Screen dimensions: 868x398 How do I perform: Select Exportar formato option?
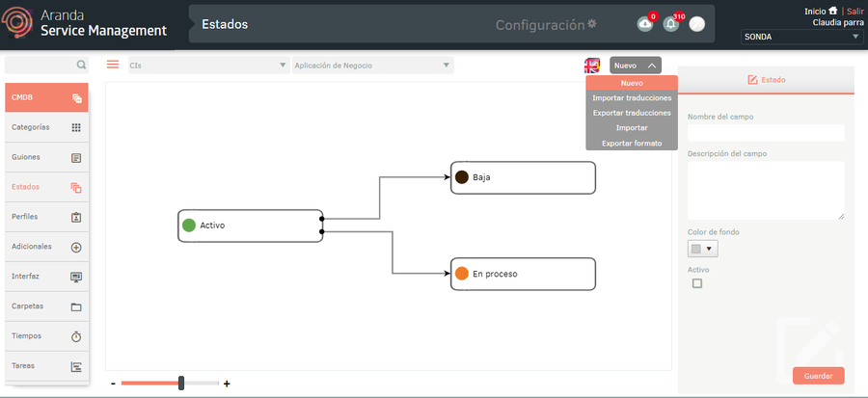(x=632, y=144)
